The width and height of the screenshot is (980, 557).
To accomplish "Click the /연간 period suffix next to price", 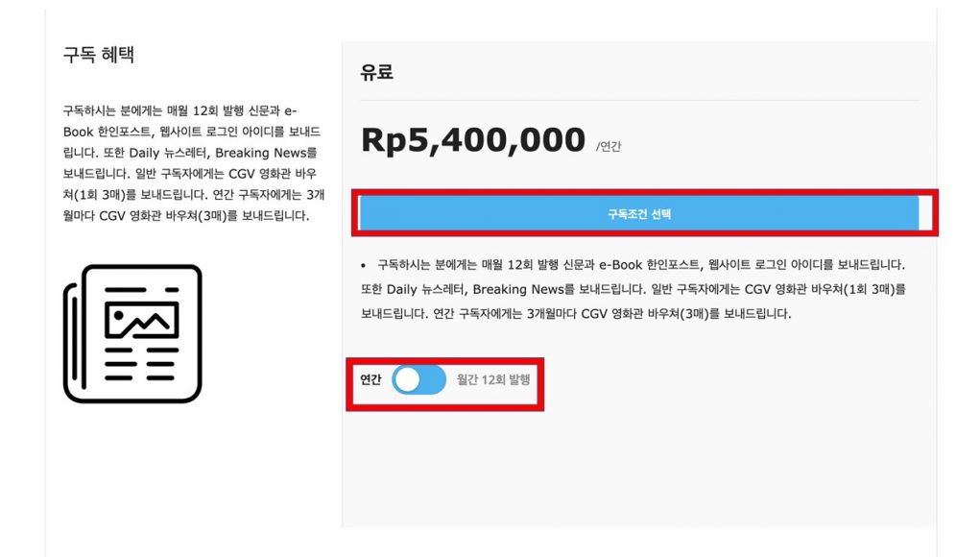I will tap(610, 147).
